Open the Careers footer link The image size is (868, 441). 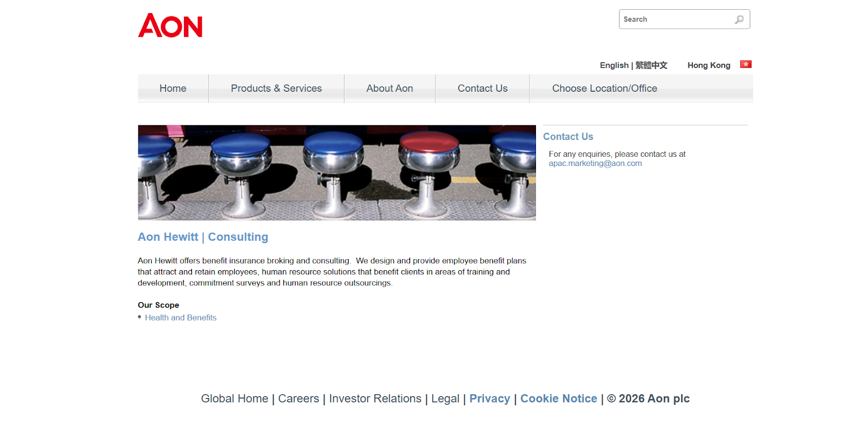coord(298,399)
